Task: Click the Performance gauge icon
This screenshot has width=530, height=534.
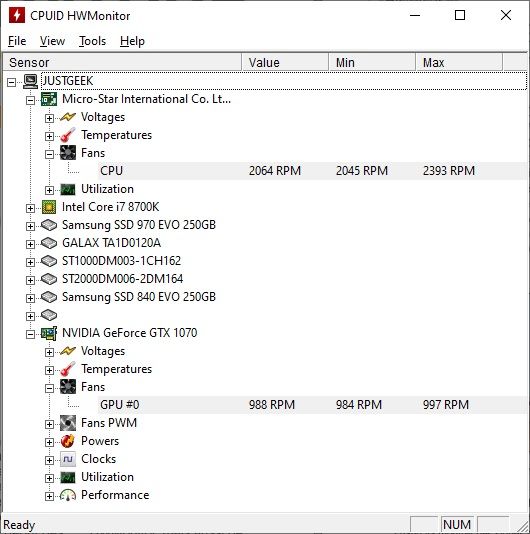Action: pos(68,495)
